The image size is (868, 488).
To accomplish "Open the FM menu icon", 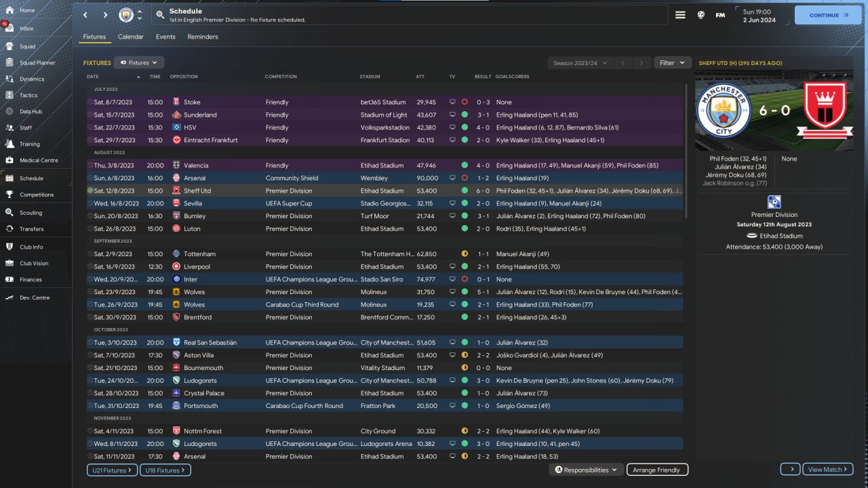I will click(x=720, y=15).
